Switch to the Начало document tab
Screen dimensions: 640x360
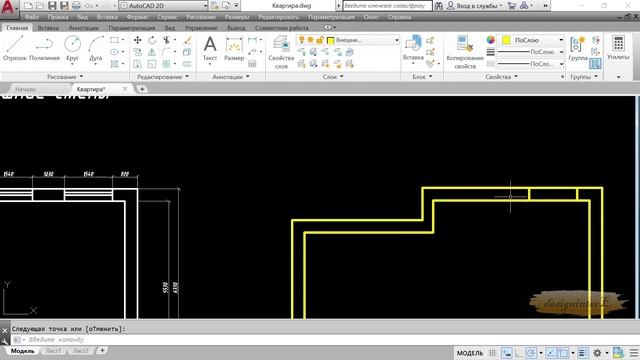(25, 89)
